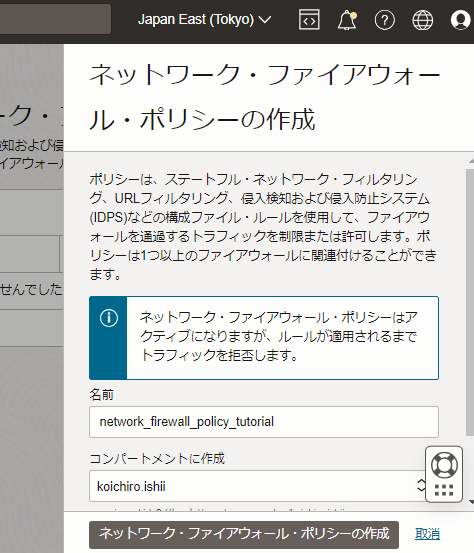
Task: Open the notifications bell
Action: click(347, 20)
